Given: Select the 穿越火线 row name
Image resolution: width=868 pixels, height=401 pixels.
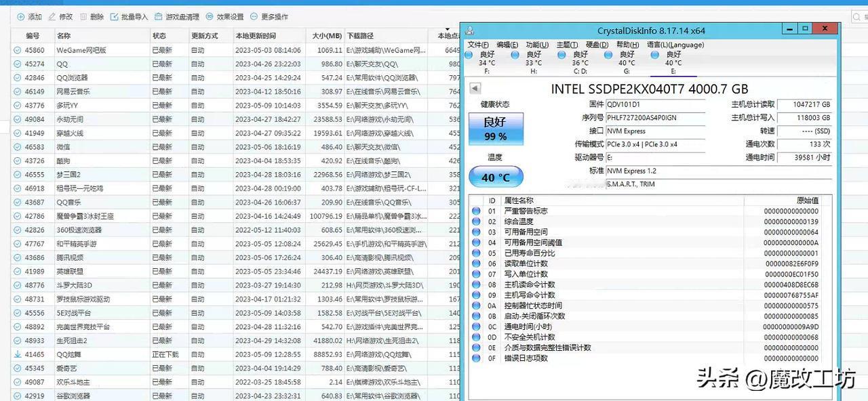Looking at the screenshot, I should click(x=70, y=133).
